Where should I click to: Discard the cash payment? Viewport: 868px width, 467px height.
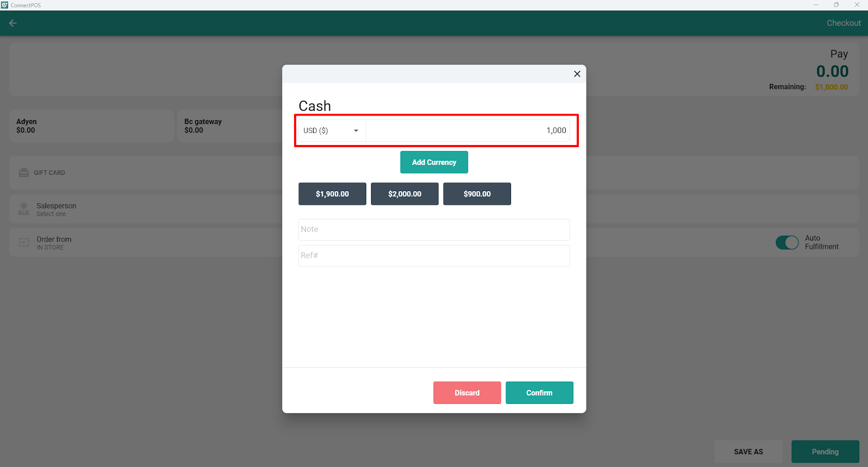coord(467,393)
